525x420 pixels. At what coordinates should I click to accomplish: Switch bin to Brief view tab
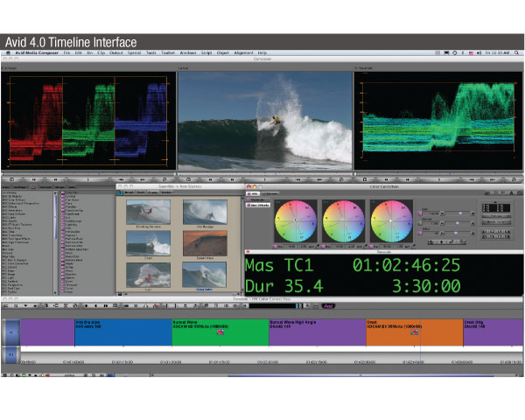point(129,192)
